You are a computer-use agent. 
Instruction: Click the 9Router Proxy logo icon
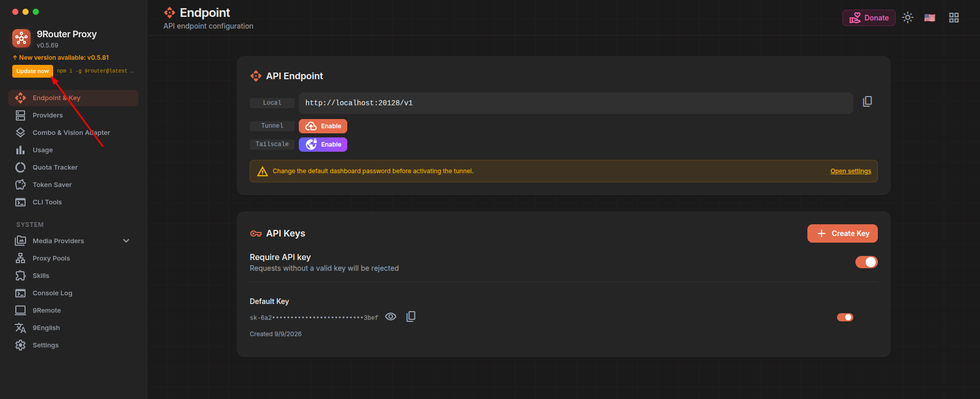click(x=21, y=38)
